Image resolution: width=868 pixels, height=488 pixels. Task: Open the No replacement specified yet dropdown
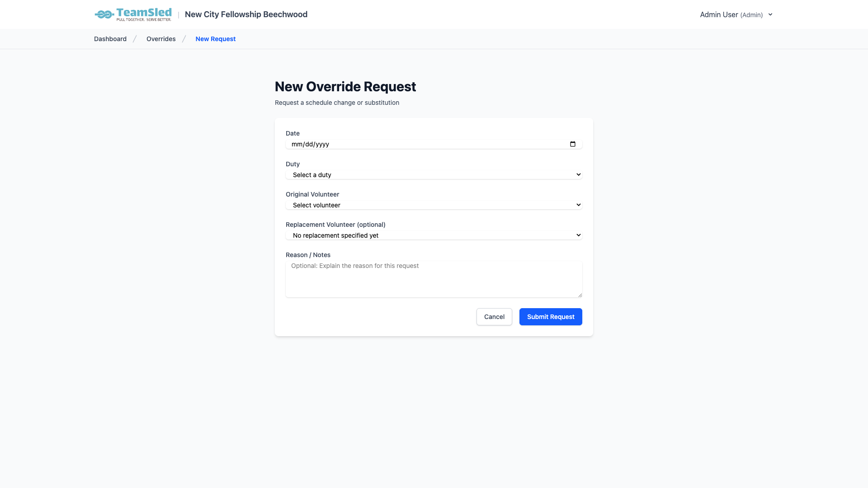[434, 235]
